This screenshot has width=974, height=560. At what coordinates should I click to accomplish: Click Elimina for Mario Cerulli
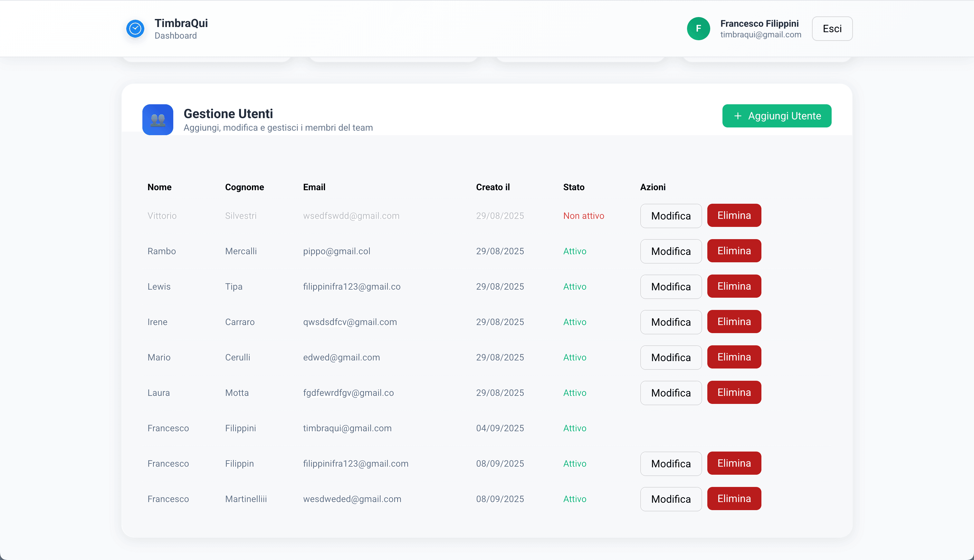733,357
